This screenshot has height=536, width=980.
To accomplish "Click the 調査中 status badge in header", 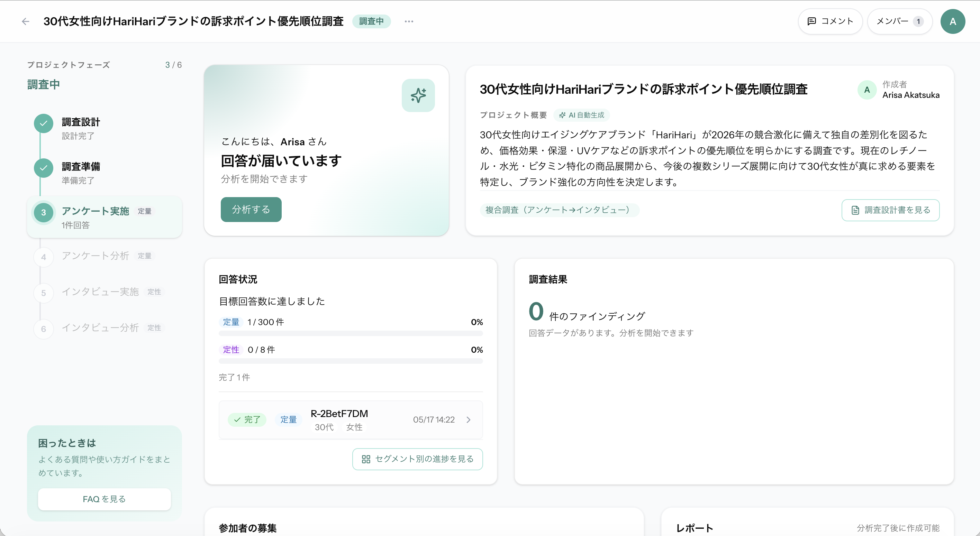I will coord(371,21).
